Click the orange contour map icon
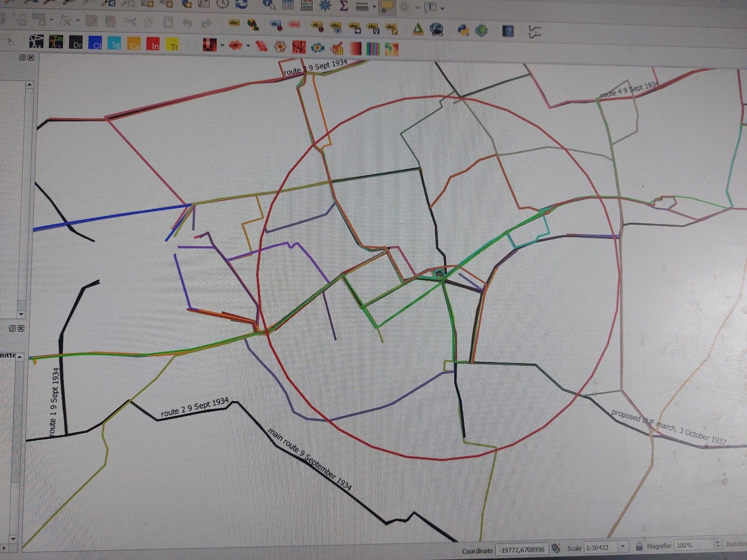The height and width of the screenshot is (560, 747). click(391, 49)
